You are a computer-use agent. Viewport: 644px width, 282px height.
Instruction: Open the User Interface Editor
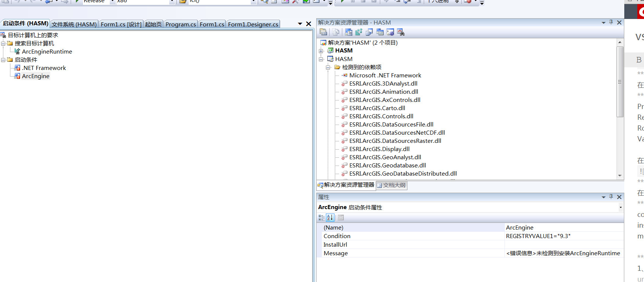tap(380, 32)
